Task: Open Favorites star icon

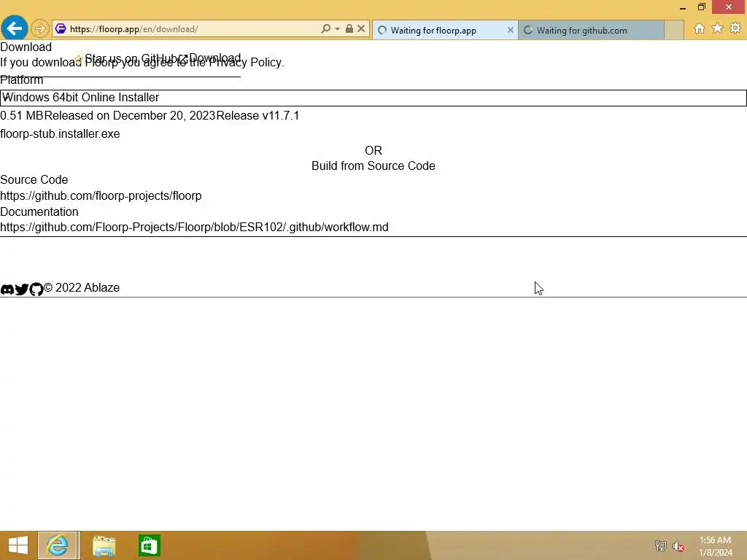Action: point(717,28)
